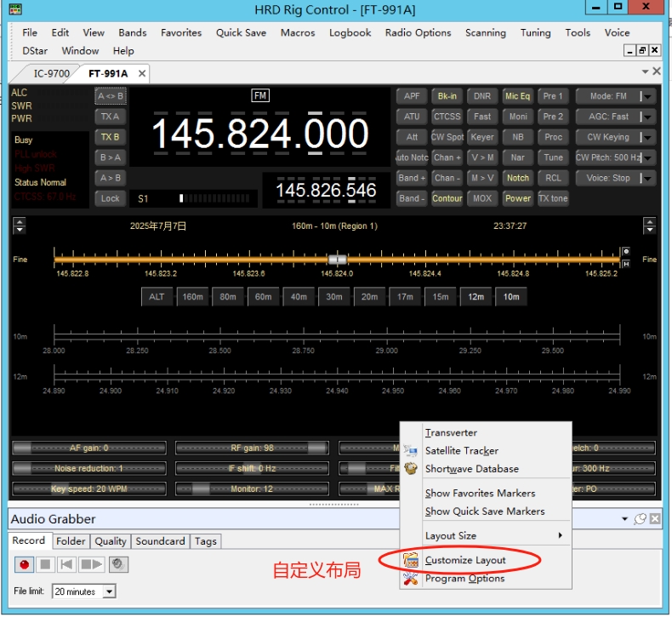
Task: Click the Program Options tools icon
Action: click(x=411, y=579)
